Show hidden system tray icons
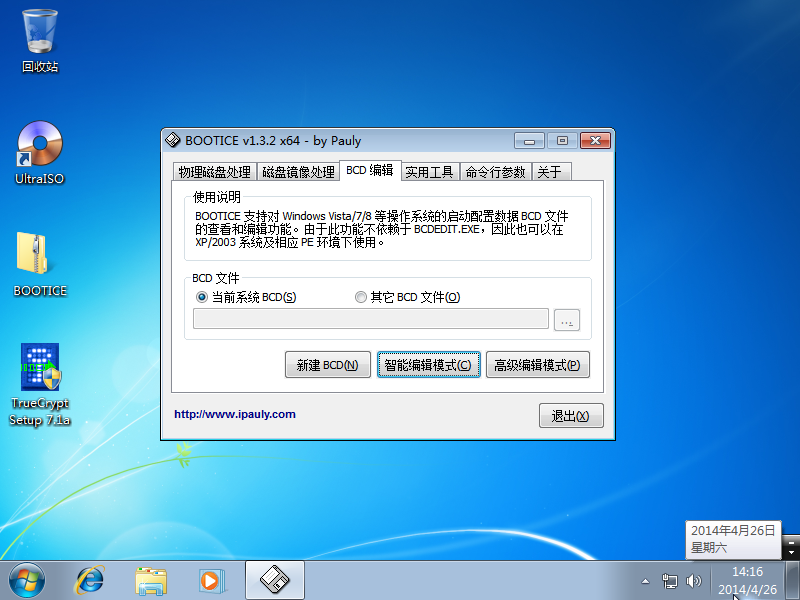Screen dimensions: 800x600 pyautogui.click(x=645, y=581)
